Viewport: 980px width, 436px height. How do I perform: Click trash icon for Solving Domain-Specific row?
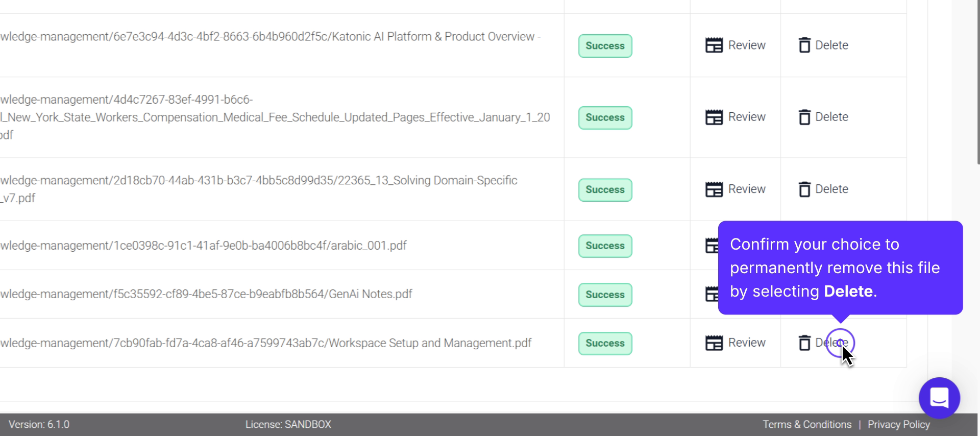(x=804, y=189)
